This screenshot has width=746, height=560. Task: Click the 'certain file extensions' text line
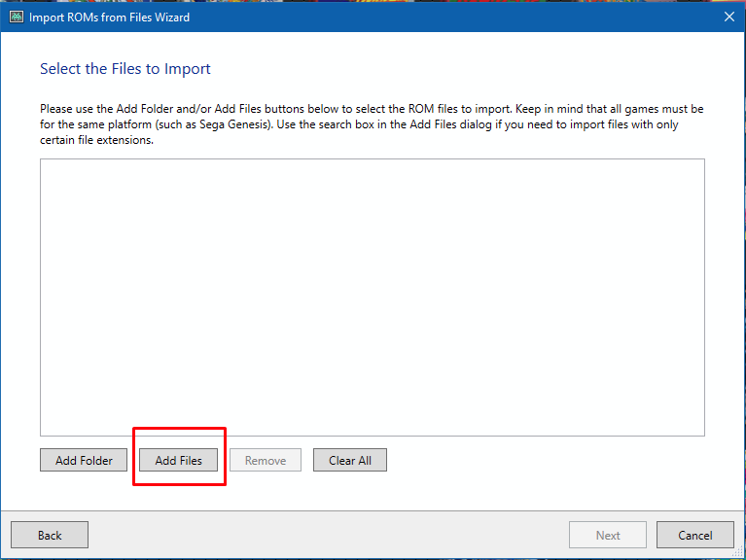tap(96, 140)
